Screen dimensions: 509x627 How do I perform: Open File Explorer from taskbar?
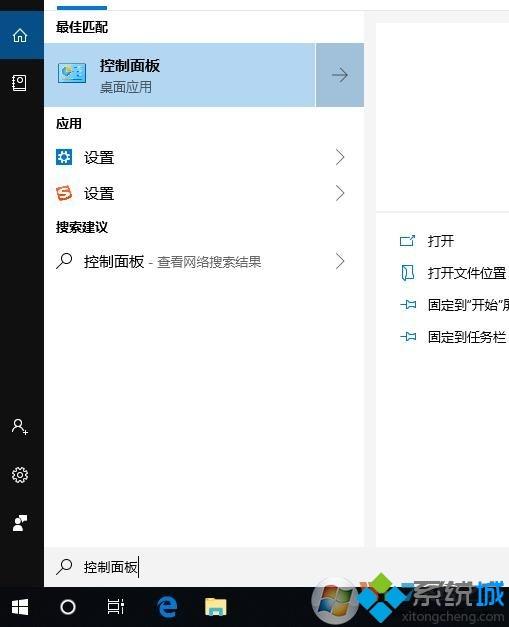pos(216,607)
